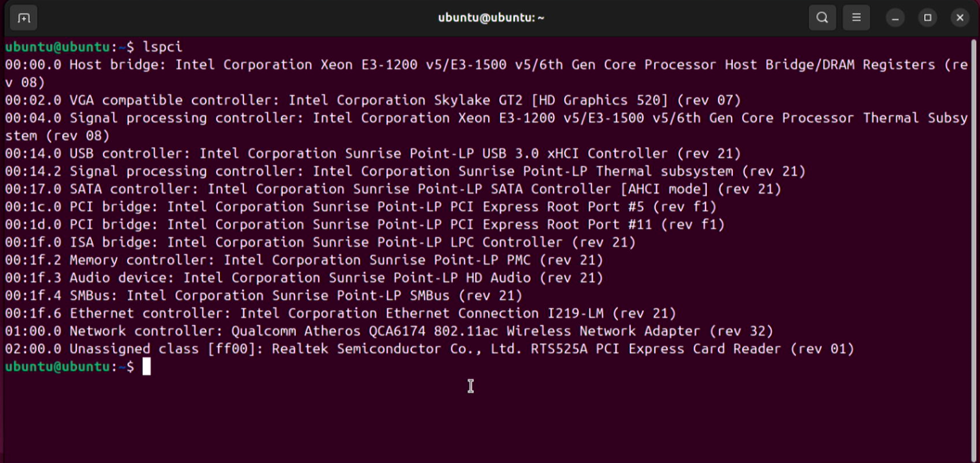Click the Qualcomm Atheros QCA6174 line
Screen dimensions: 980x463
[x=389, y=331]
